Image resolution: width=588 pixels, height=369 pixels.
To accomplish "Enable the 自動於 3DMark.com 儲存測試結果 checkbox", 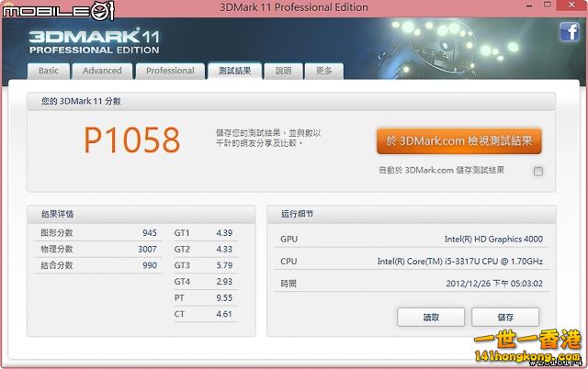I will coord(538,171).
